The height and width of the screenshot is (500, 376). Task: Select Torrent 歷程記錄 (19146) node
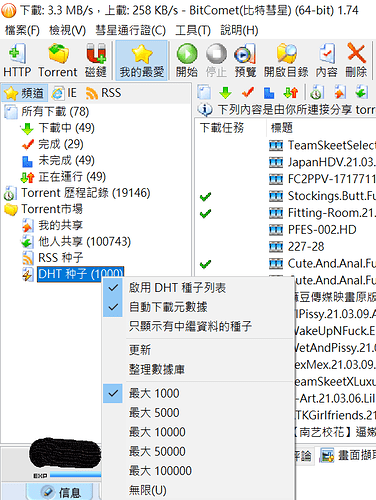pos(86,193)
